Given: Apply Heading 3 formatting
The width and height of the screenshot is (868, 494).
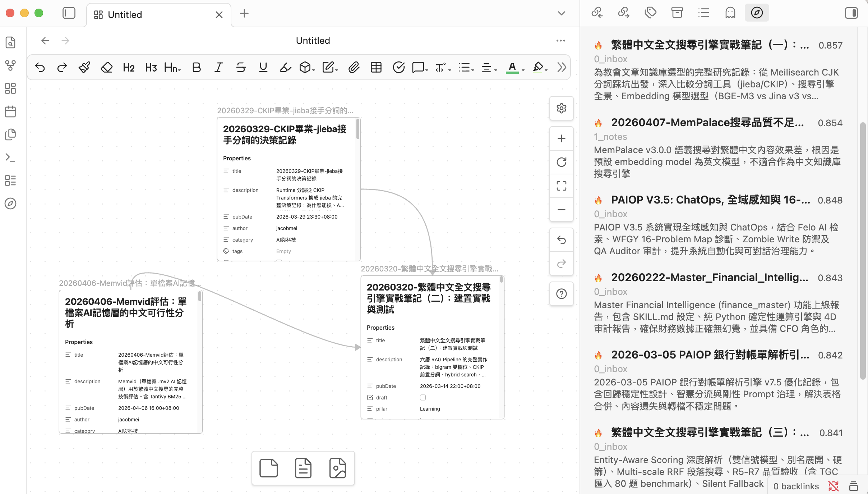Looking at the screenshot, I should (x=151, y=67).
